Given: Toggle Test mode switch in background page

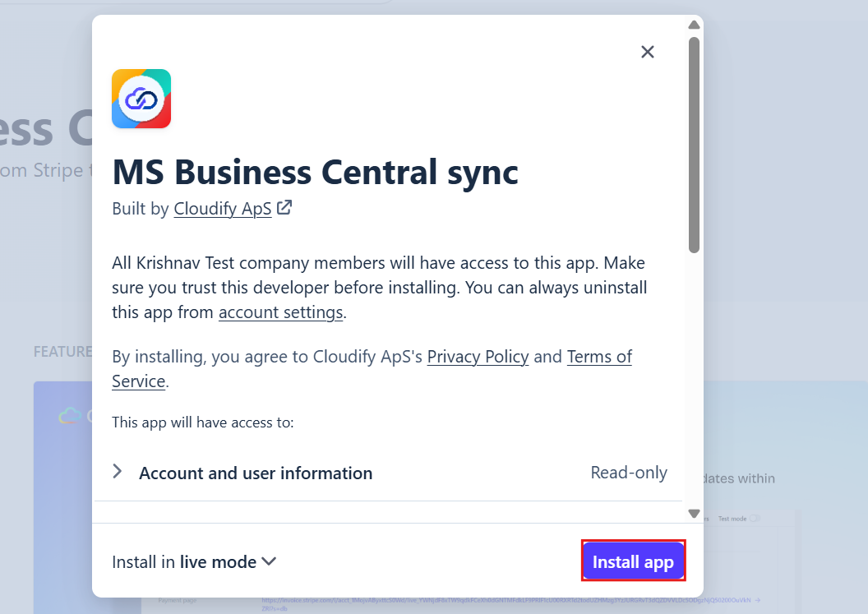Looking at the screenshot, I should 755,519.
